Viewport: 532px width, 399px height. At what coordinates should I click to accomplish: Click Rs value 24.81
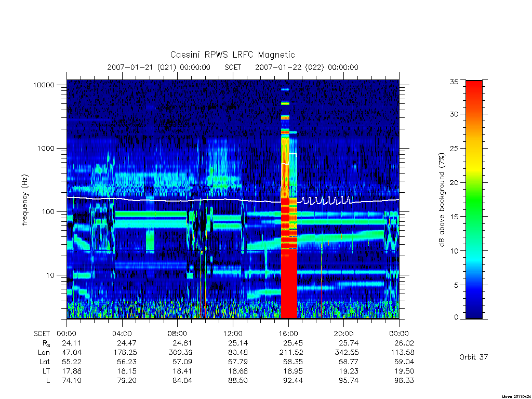(182, 343)
